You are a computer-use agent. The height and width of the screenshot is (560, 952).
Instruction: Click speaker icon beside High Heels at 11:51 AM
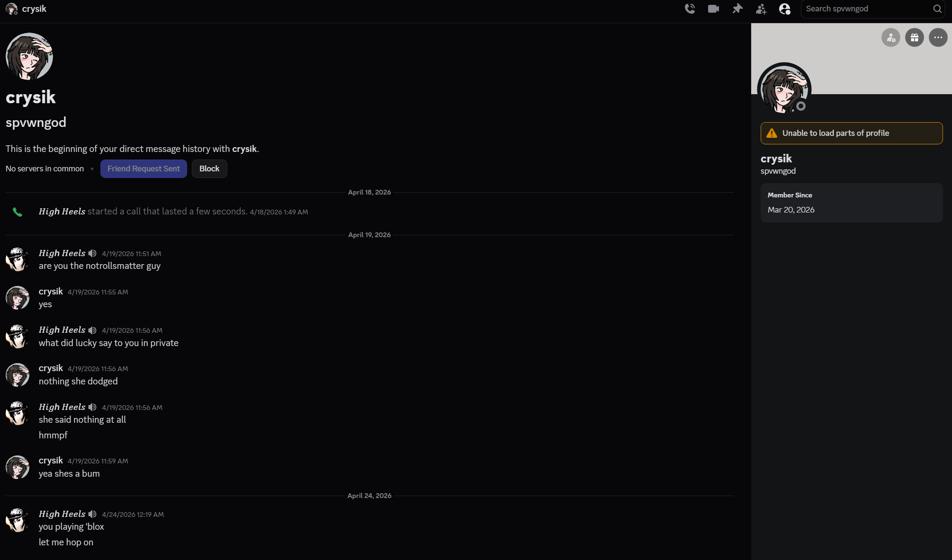[92, 253]
